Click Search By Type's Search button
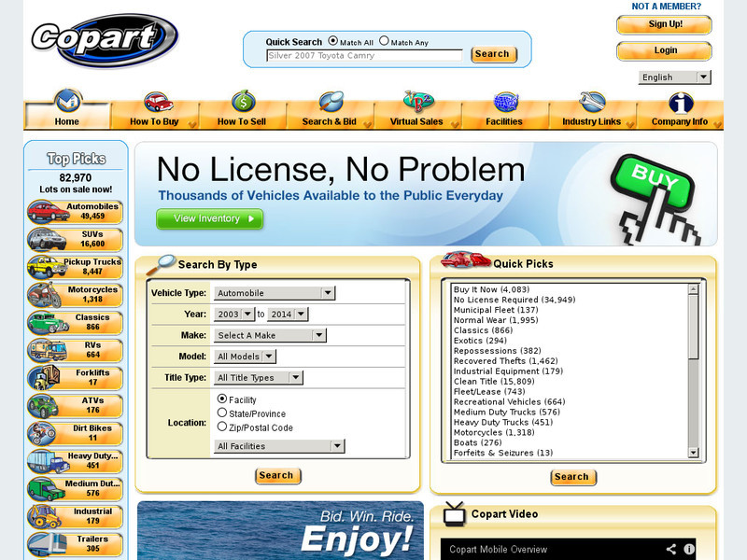The width and height of the screenshot is (747, 560). 277,475
